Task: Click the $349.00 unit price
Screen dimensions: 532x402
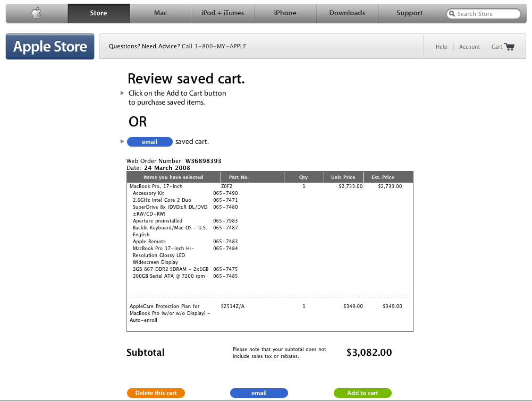Action: click(353, 306)
